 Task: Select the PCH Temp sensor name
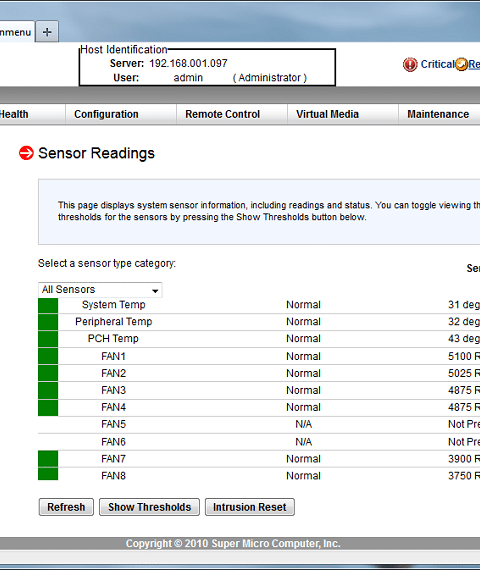point(113,339)
